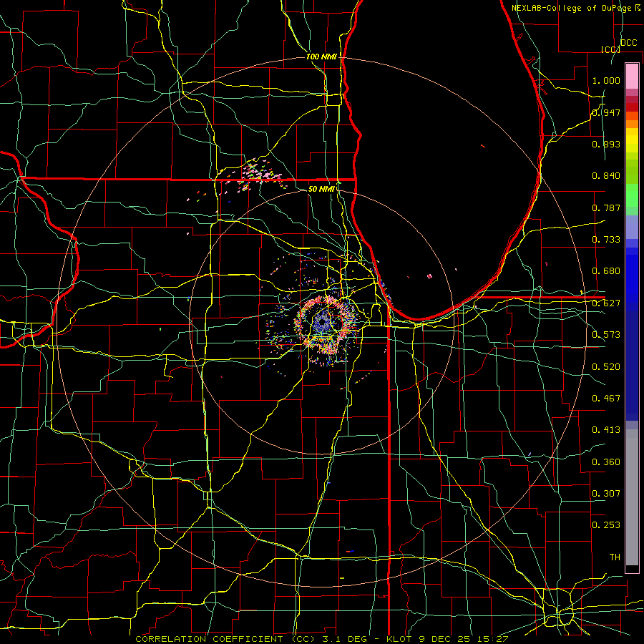The image size is (644, 644).
Task: Click the 0.840 legend value
Action: [606, 176]
